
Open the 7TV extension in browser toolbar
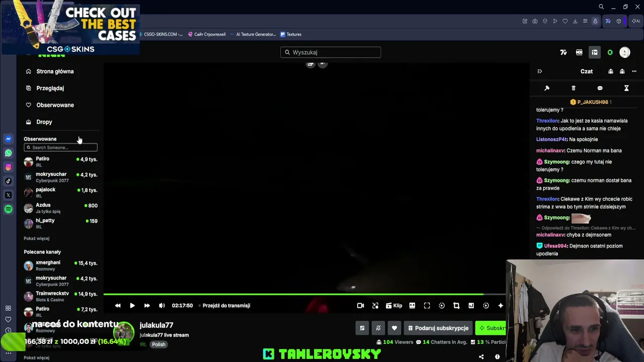(608, 21)
